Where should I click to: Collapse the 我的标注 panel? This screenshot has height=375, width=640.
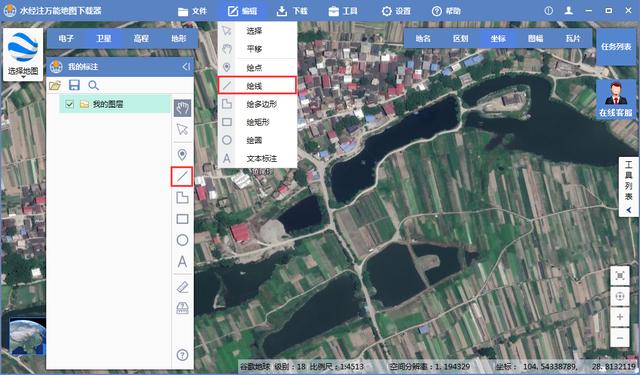pyautogui.click(x=186, y=67)
